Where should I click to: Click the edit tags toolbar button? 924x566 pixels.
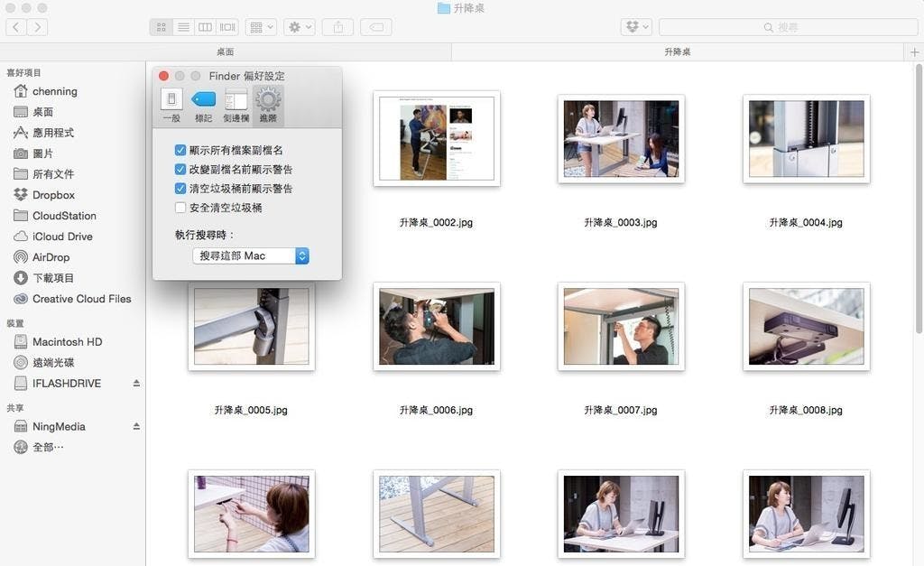[375, 27]
